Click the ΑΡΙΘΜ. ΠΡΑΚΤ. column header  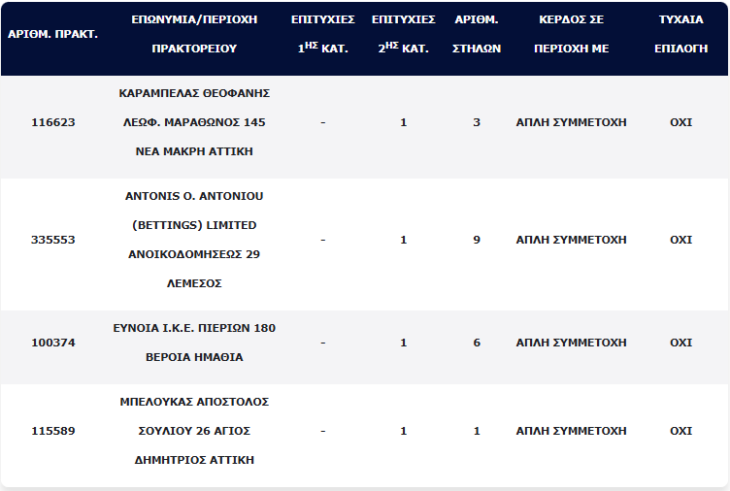(52, 33)
